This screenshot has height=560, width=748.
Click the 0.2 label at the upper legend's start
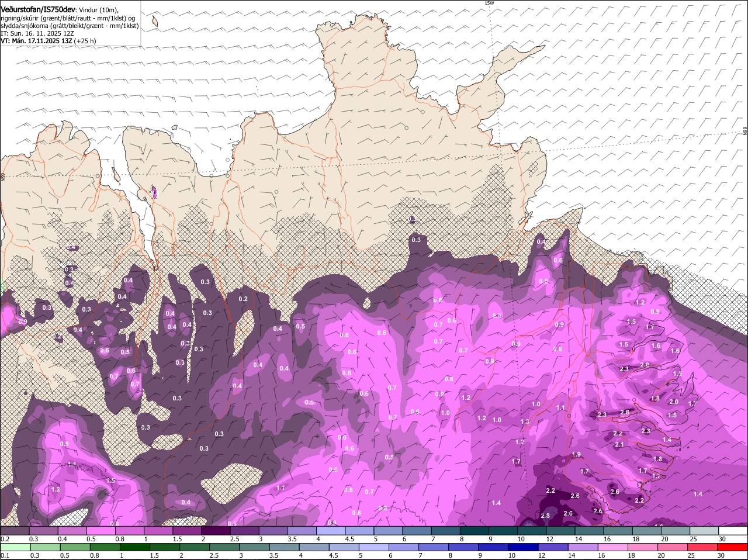(5, 539)
